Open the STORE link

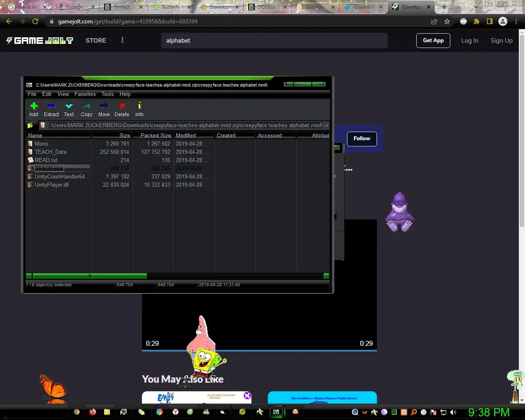[96, 40]
